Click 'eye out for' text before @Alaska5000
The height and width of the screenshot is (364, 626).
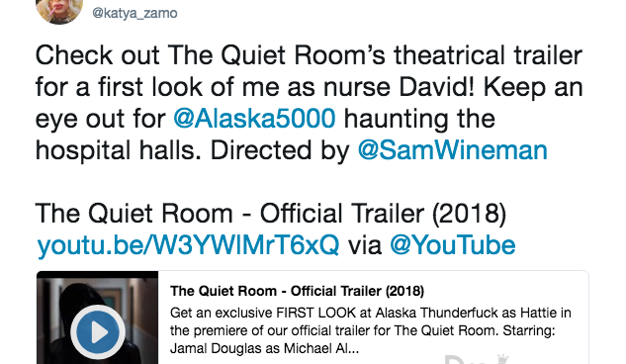101,119
